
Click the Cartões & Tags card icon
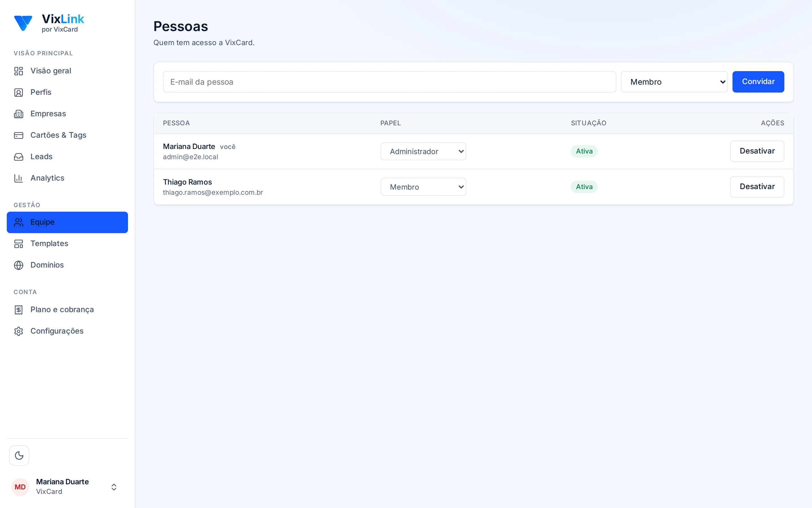point(18,135)
